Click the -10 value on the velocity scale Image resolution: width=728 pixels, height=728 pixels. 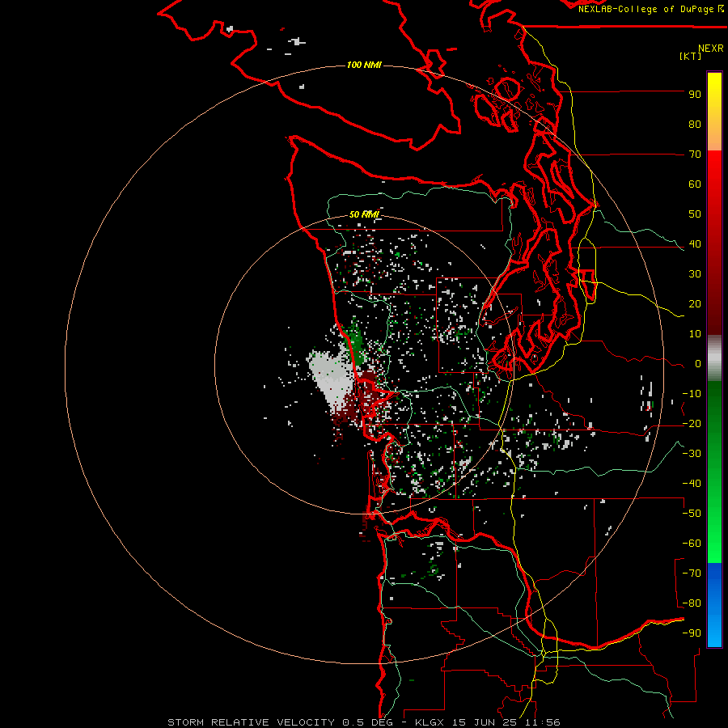pos(692,394)
